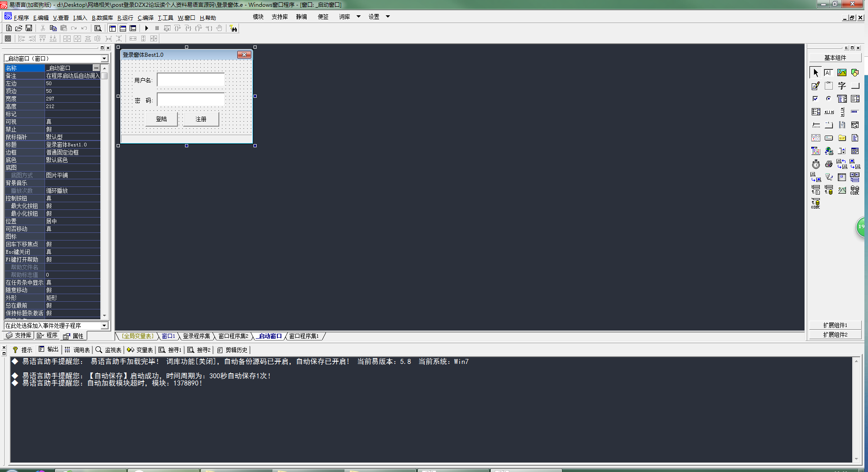Click the 用户名 text input field
The image size is (868, 472).
tap(190, 80)
